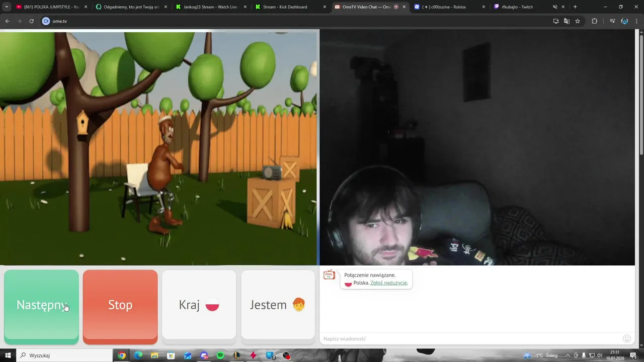Click recording indicator on OmeTV tab
This screenshot has width=644, height=362.
[x=396, y=7]
